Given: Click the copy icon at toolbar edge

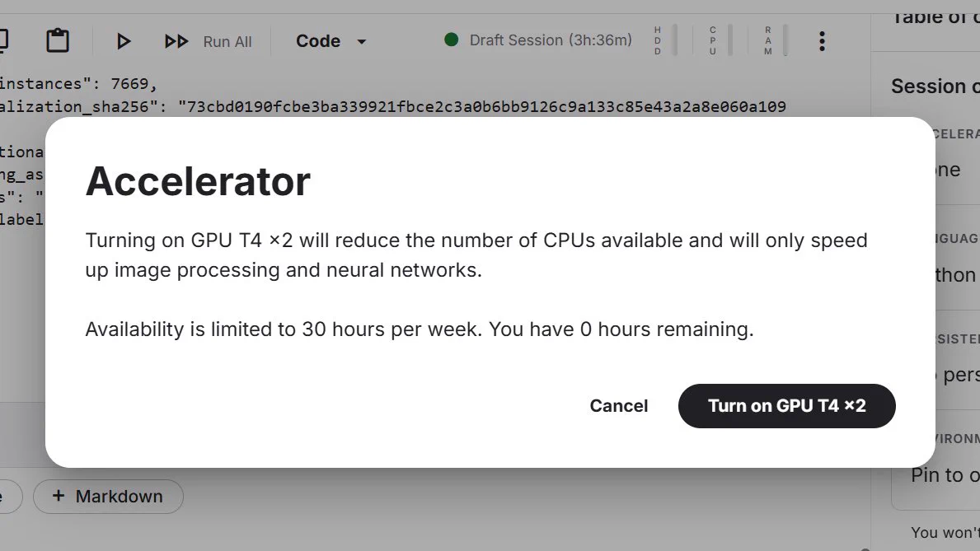Looking at the screenshot, I should click(3, 40).
